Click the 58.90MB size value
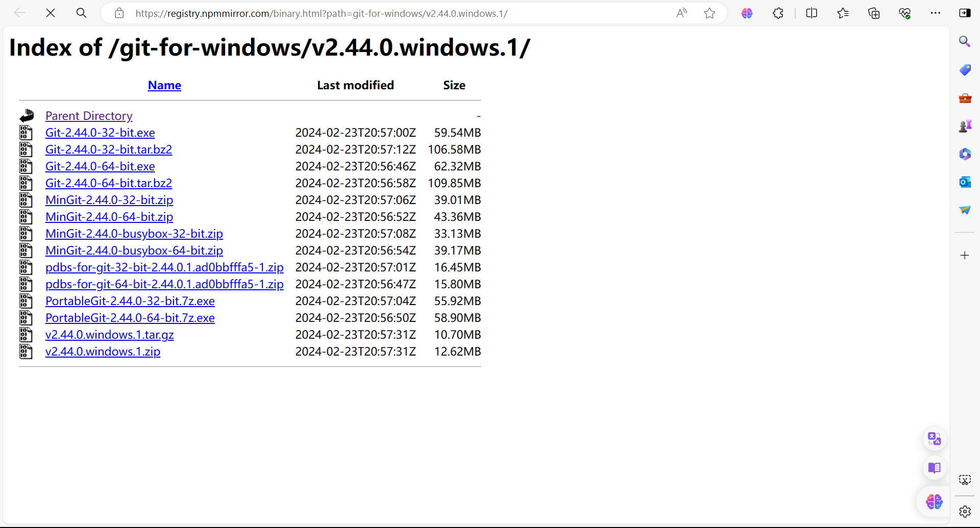This screenshot has width=980, height=528. [457, 318]
